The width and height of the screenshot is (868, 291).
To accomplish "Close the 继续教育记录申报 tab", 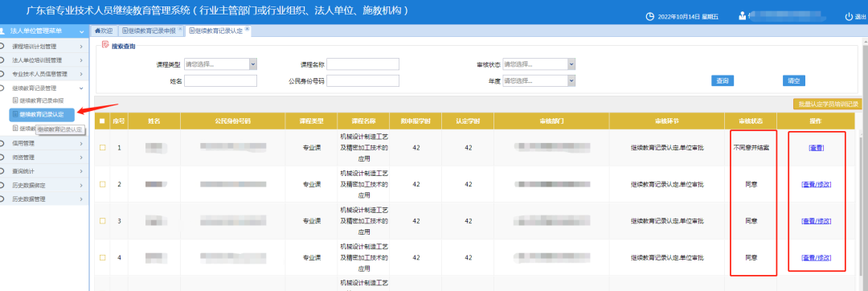I will click(x=180, y=29).
